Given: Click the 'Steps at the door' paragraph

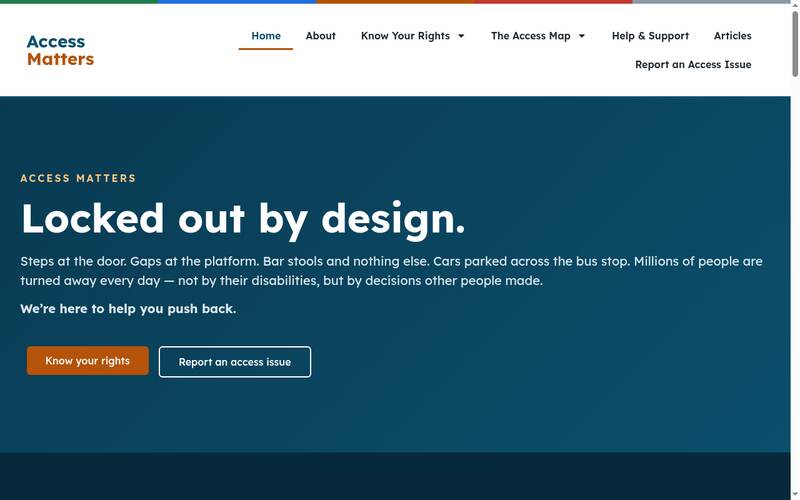Looking at the screenshot, I should (391, 271).
